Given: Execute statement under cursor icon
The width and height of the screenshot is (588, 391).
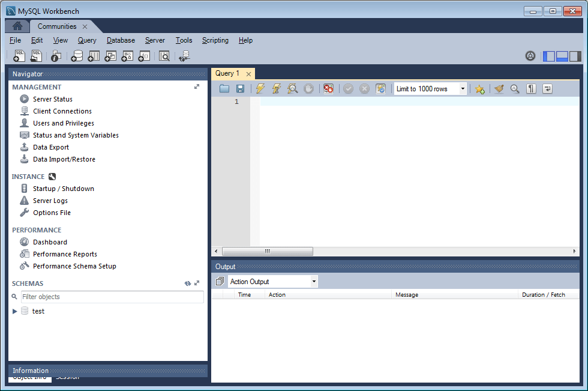Looking at the screenshot, I should 277,88.
